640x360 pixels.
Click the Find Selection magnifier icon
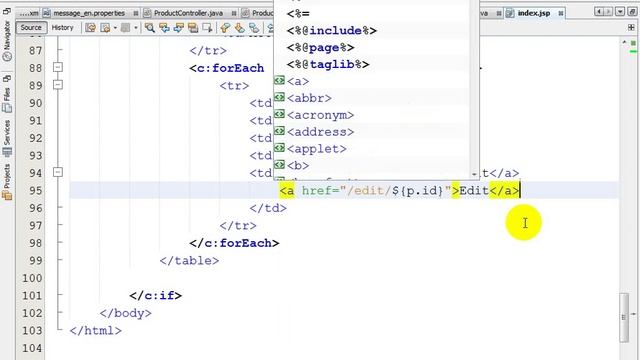tap(149, 28)
